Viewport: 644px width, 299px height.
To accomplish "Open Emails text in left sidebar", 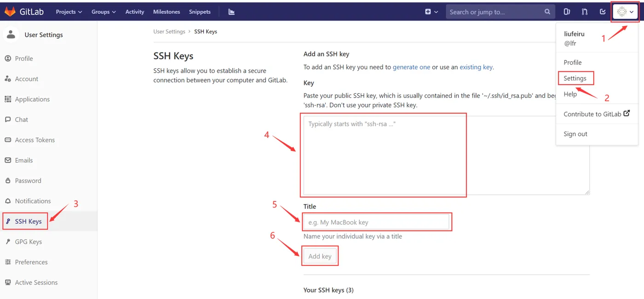I will (x=24, y=160).
